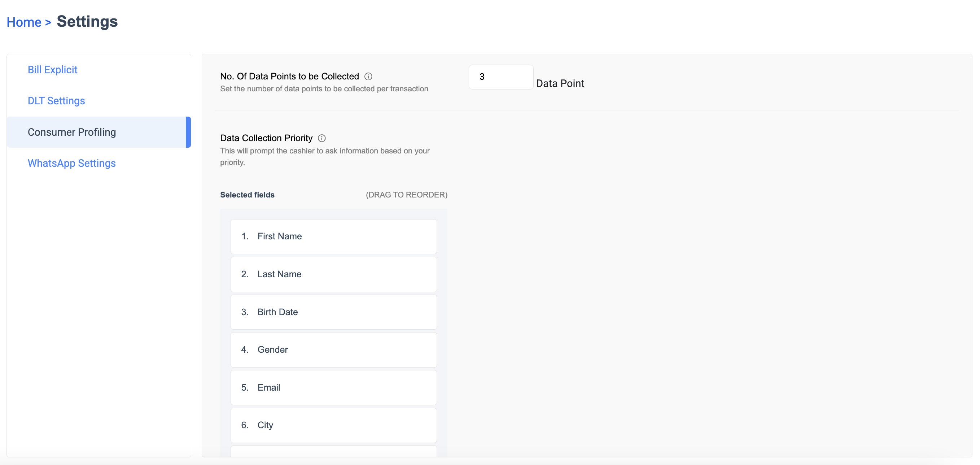This screenshot has height=465, width=980.
Task: Select the City field card
Action: [333, 425]
